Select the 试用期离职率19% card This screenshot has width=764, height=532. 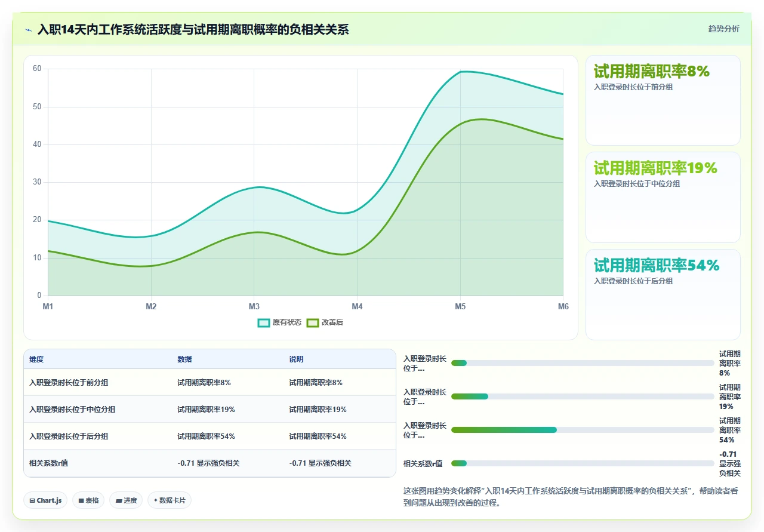663,197
